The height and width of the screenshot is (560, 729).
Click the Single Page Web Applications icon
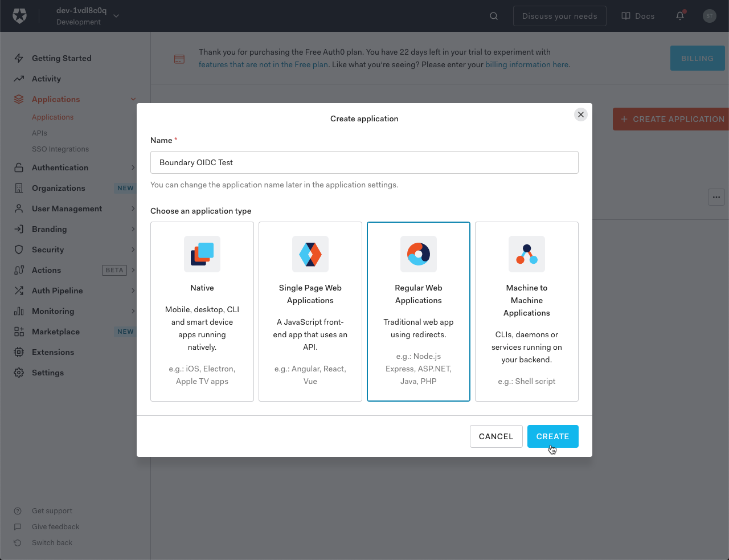click(x=310, y=254)
